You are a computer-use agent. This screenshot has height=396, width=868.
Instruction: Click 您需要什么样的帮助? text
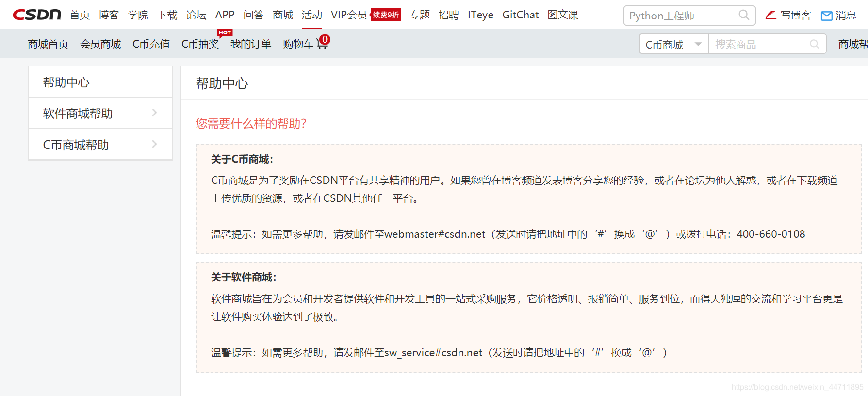[x=251, y=124]
